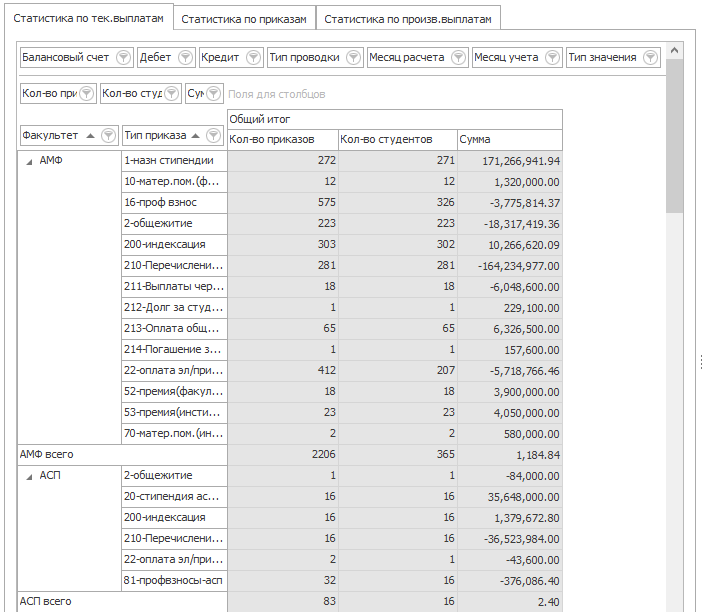Click Кол-во приказов column header
This screenshot has height=612, width=702.
pos(283,140)
